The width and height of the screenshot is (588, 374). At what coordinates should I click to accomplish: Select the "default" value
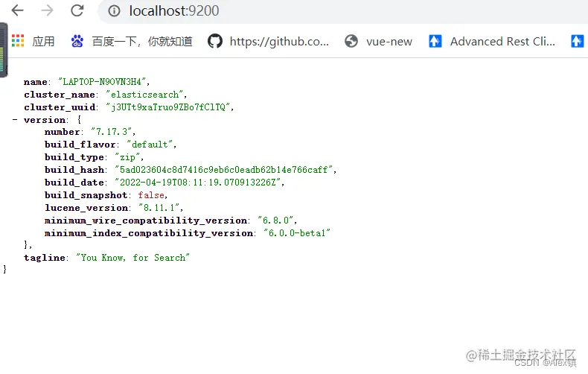[150, 145]
